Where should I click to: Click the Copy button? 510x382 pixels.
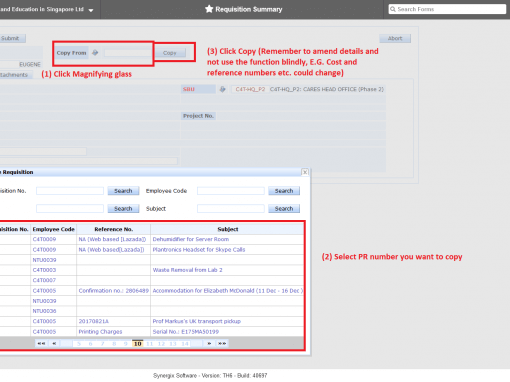point(170,53)
